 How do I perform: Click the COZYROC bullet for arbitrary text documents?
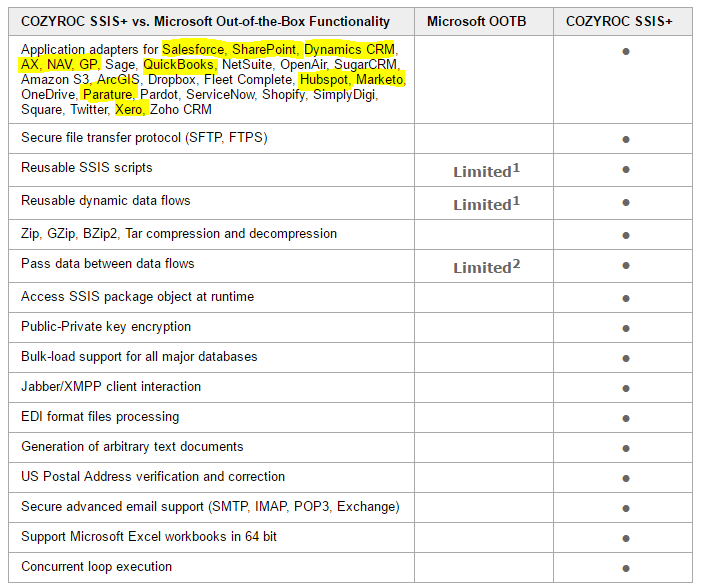[x=625, y=449]
